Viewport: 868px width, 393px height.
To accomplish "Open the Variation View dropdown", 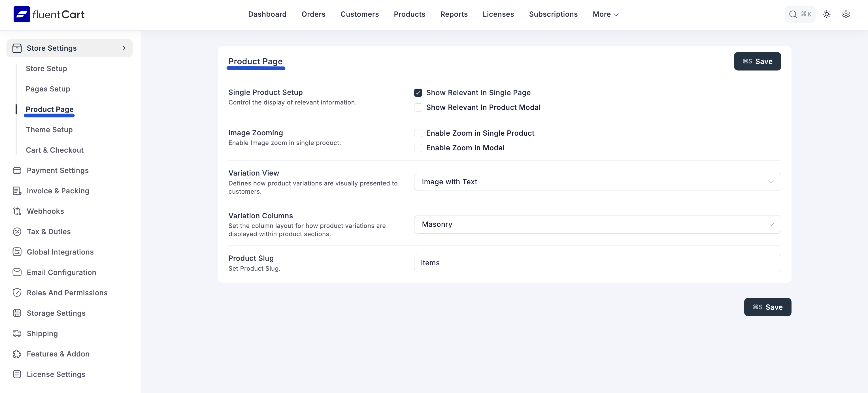I will pos(597,182).
